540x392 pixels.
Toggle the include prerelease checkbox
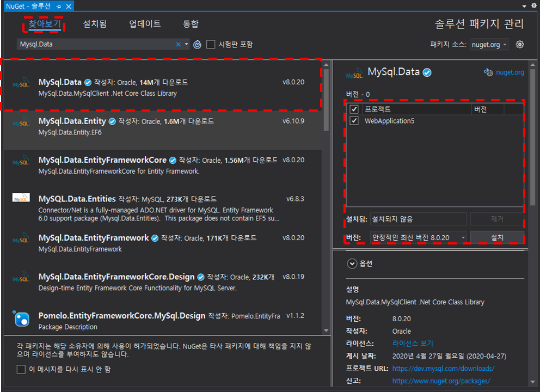[211, 45]
